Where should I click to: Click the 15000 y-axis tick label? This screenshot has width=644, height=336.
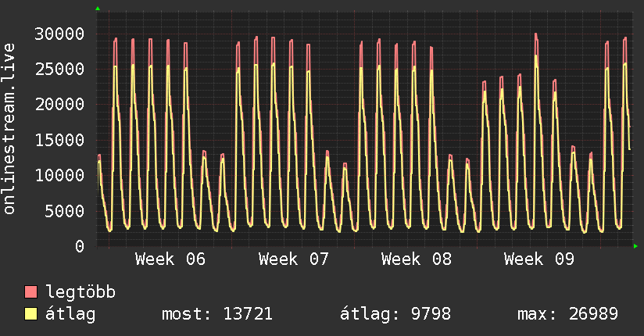click(59, 140)
